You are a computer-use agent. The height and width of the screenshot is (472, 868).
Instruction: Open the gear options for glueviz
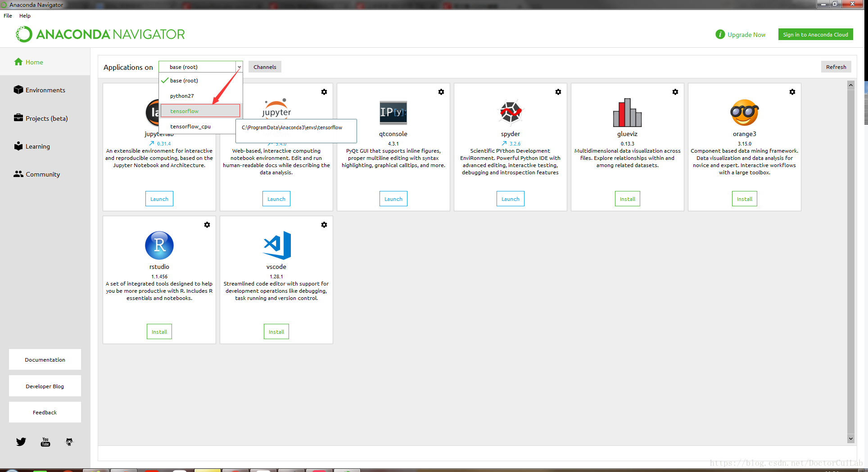(x=675, y=92)
